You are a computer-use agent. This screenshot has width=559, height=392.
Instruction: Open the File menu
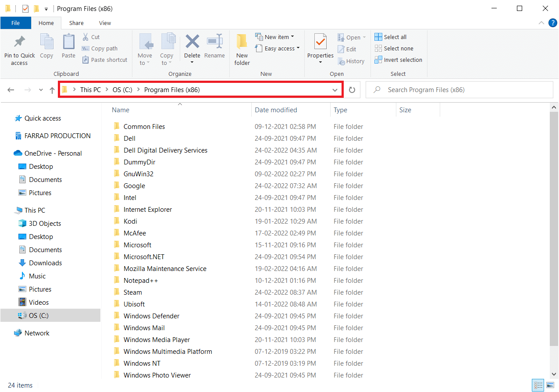click(x=15, y=23)
